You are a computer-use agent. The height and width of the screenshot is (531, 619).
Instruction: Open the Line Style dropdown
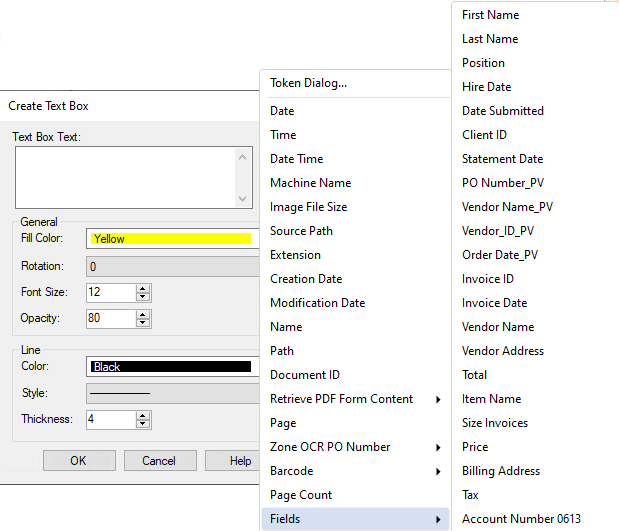tap(173, 393)
